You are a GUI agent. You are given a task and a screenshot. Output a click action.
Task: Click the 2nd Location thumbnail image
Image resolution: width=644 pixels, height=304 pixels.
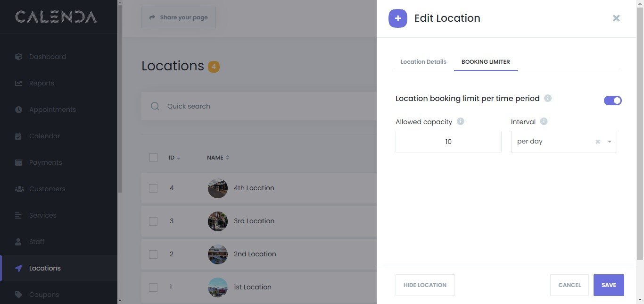(x=218, y=254)
